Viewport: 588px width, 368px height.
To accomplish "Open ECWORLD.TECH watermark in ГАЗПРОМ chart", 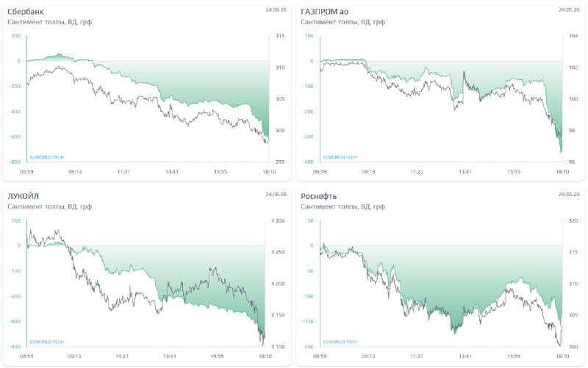I will 340,157.
